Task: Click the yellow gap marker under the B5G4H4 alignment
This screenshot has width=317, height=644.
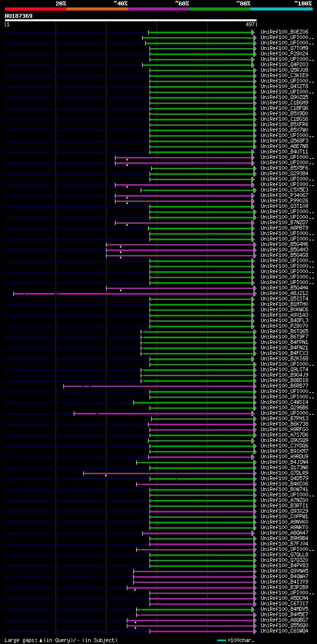Action: (x=120, y=290)
